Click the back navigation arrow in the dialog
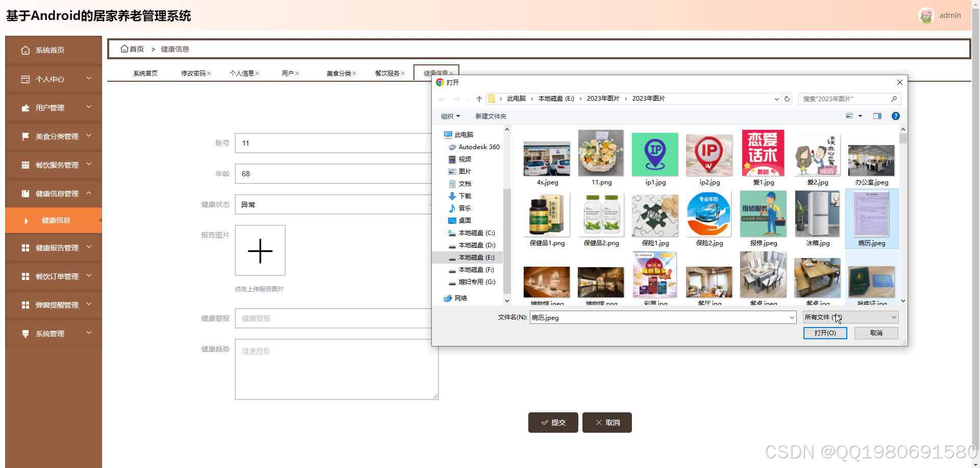 pos(442,99)
